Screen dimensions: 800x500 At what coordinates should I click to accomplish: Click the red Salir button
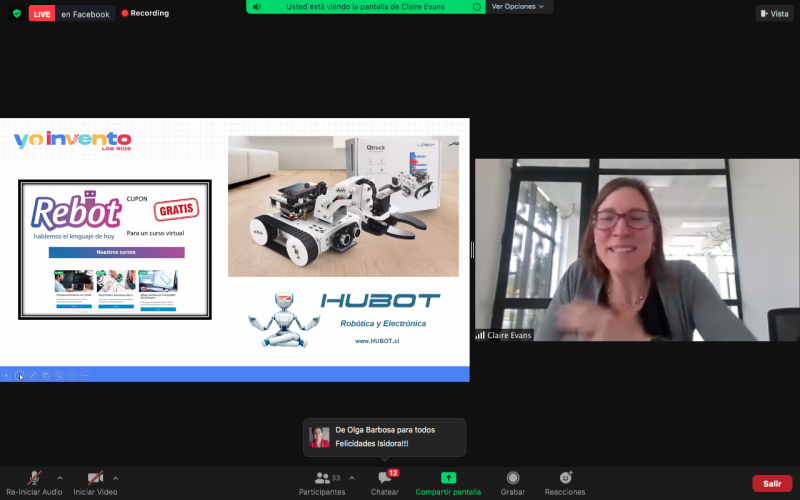click(x=772, y=483)
